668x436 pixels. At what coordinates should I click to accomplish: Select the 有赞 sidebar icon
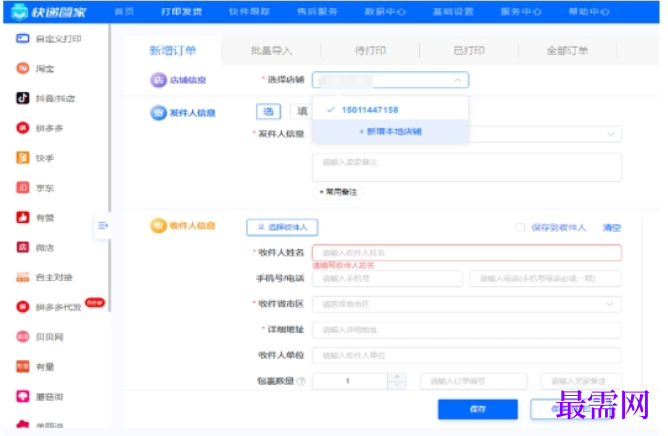[23, 217]
